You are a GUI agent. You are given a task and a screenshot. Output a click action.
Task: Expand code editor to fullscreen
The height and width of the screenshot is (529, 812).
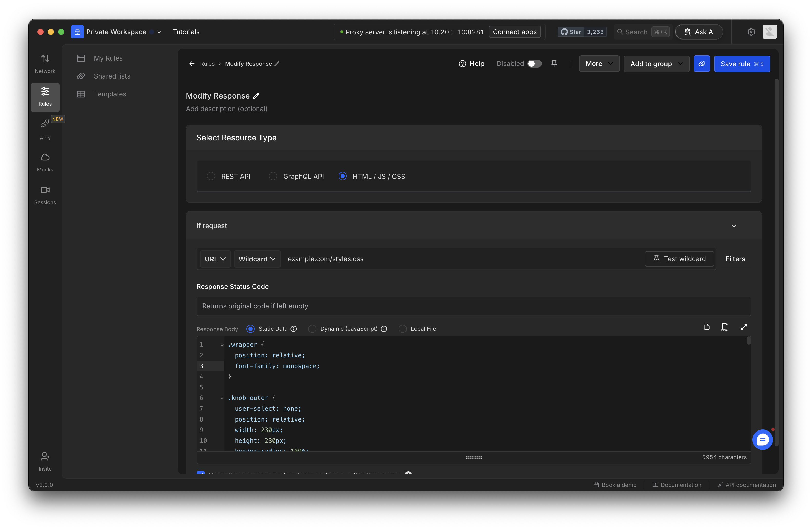tap(743, 327)
